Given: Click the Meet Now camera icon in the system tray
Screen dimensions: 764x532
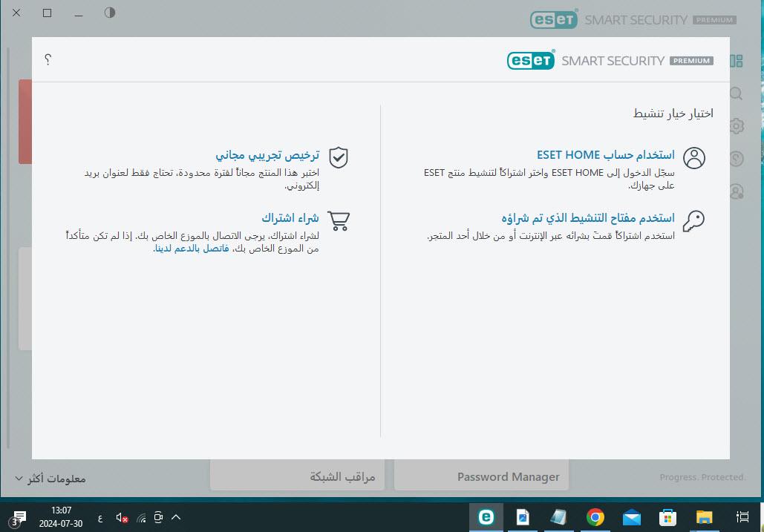Looking at the screenshot, I should [x=158, y=517].
